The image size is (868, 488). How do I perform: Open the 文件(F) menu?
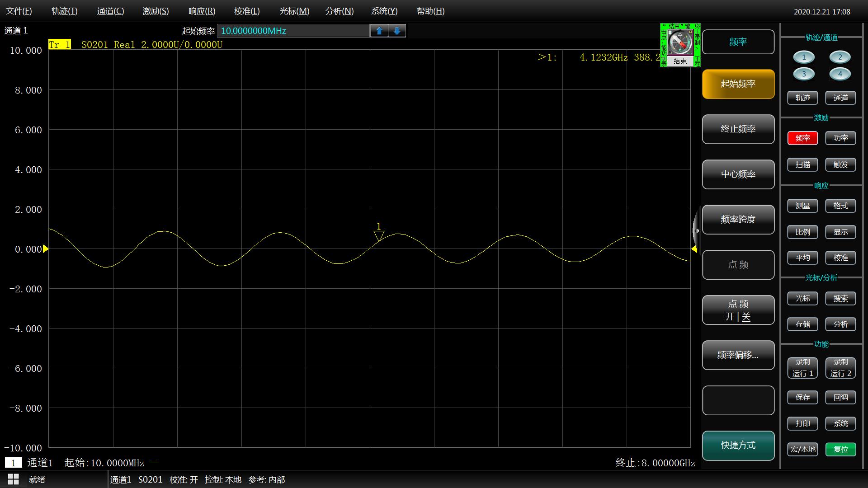(x=19, y=11)
